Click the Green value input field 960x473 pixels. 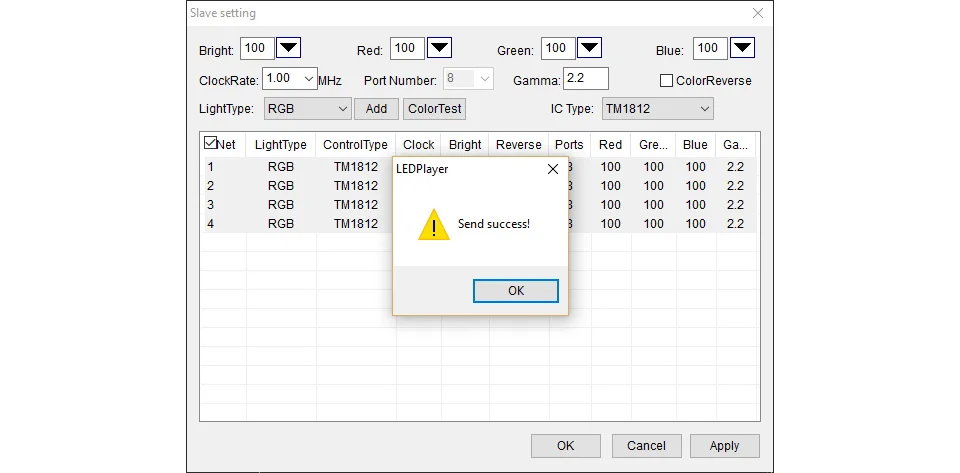click(x=558, y=48)
